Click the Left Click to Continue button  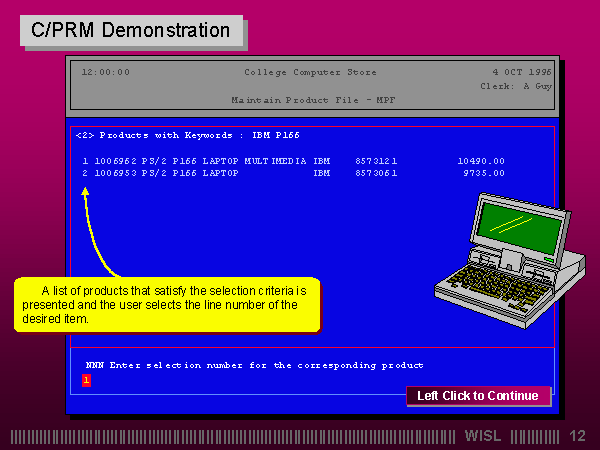pos(477,396)
